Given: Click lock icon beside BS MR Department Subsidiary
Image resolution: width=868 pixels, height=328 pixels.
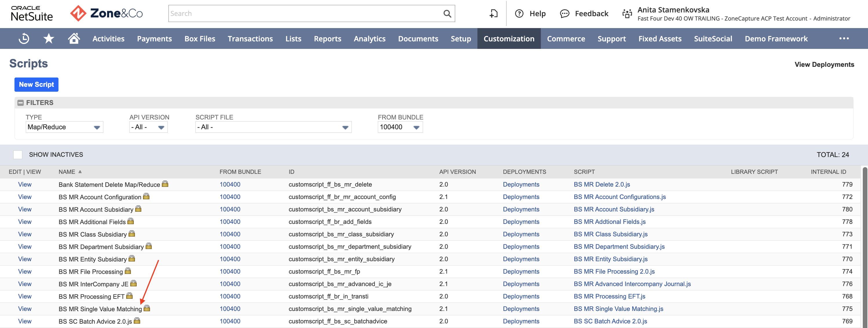Looking at the screenshot, I should pos(149,246).
